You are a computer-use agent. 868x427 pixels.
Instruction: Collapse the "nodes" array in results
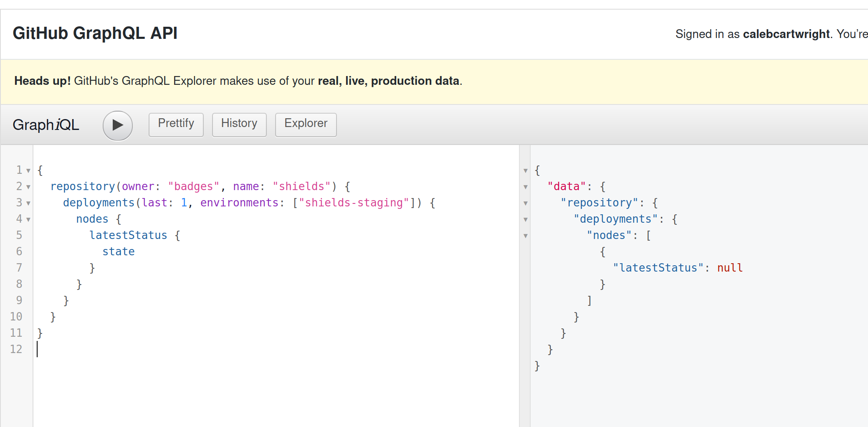pos(526,236)
